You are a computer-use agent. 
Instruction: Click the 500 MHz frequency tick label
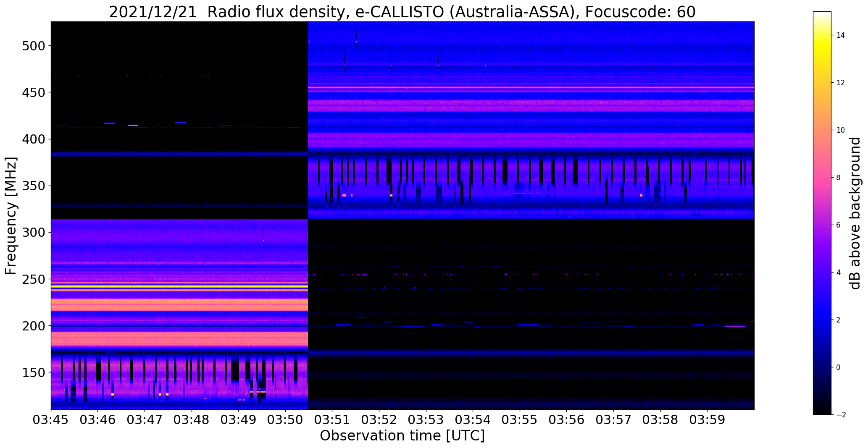point(33,46)
